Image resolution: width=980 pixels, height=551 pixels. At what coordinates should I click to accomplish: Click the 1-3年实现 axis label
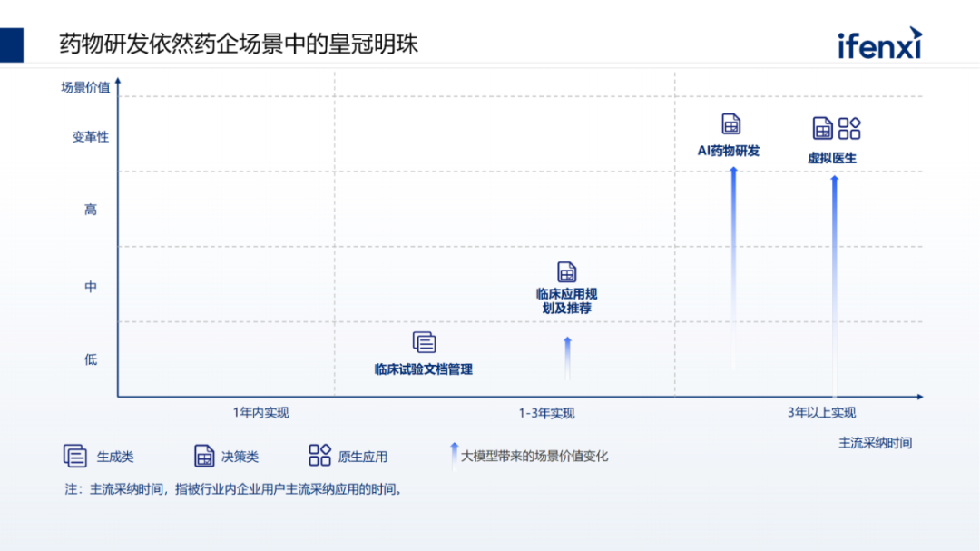546,413
